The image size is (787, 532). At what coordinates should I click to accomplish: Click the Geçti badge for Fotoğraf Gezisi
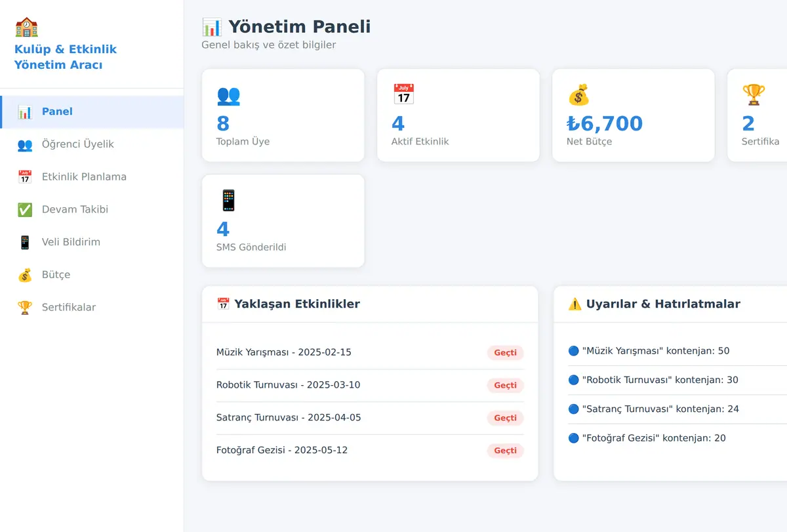[505, 451]
